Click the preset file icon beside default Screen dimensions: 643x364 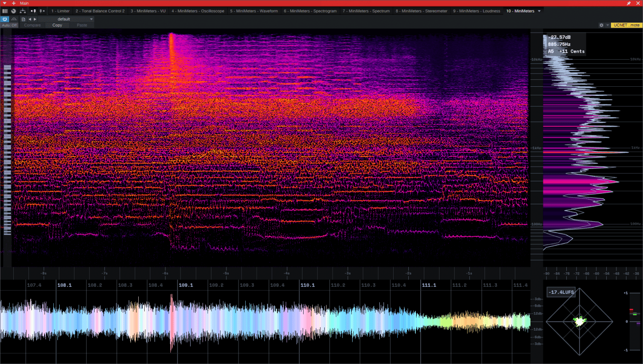[x=23, y=19]
